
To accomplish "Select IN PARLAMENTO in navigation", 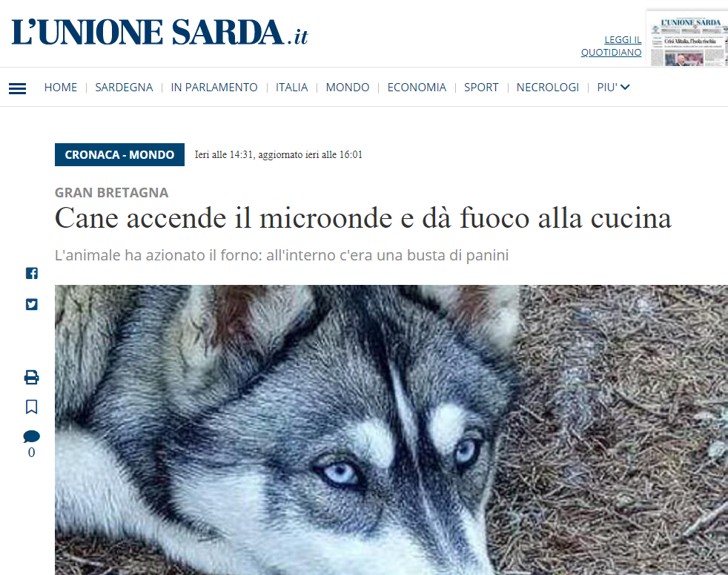I will [214, 88].
